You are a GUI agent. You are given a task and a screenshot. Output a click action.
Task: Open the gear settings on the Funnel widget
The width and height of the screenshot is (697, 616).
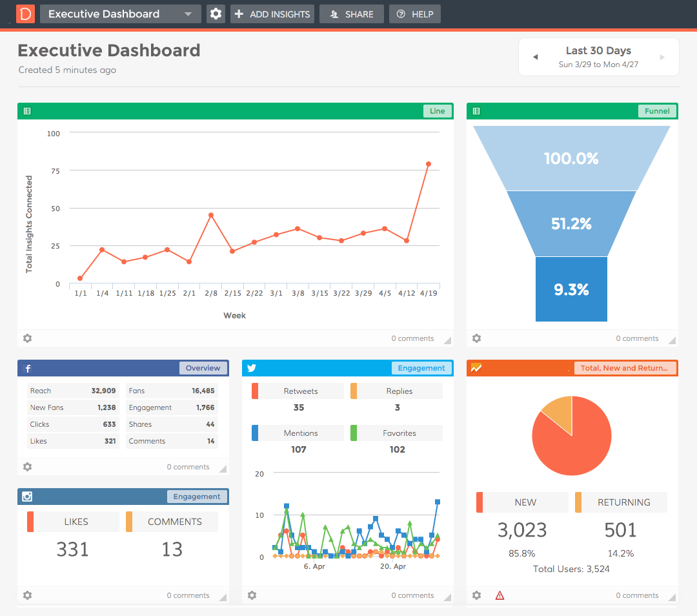coord(476,338)
